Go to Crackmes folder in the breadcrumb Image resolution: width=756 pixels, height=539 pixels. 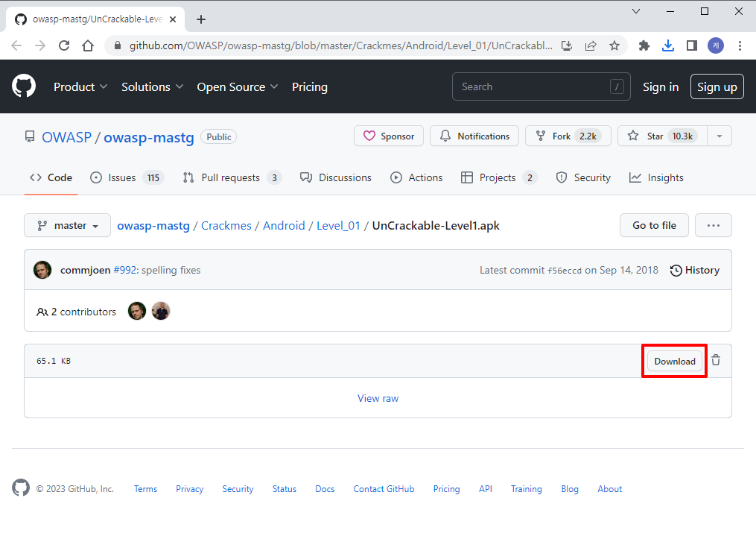226,225
